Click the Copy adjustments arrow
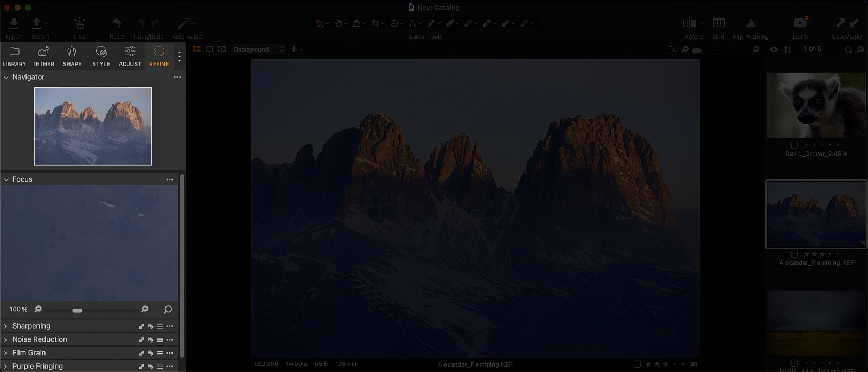Screen dimensions: 868x372 pyautogui.click(x=840, y=23)
